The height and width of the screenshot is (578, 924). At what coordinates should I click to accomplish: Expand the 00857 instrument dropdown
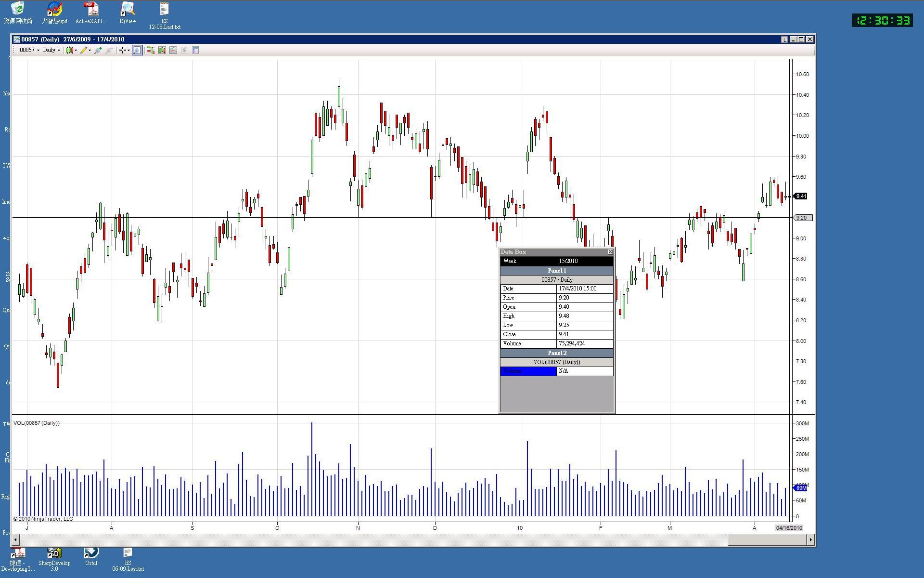tap(30, 50)
